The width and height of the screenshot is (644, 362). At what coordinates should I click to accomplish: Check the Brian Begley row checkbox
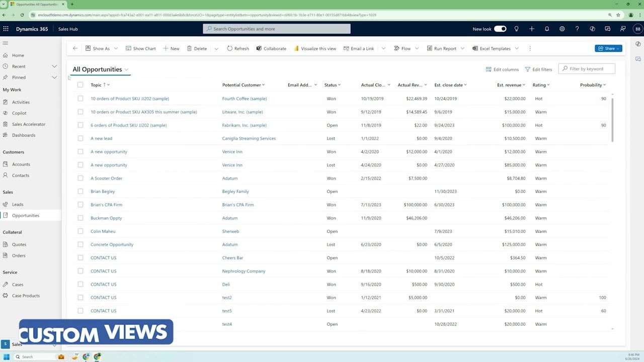[x=80, y=192]
